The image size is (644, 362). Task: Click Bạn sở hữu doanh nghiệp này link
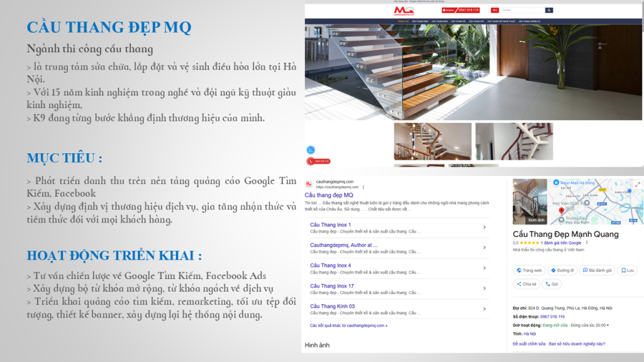point(577,344)
